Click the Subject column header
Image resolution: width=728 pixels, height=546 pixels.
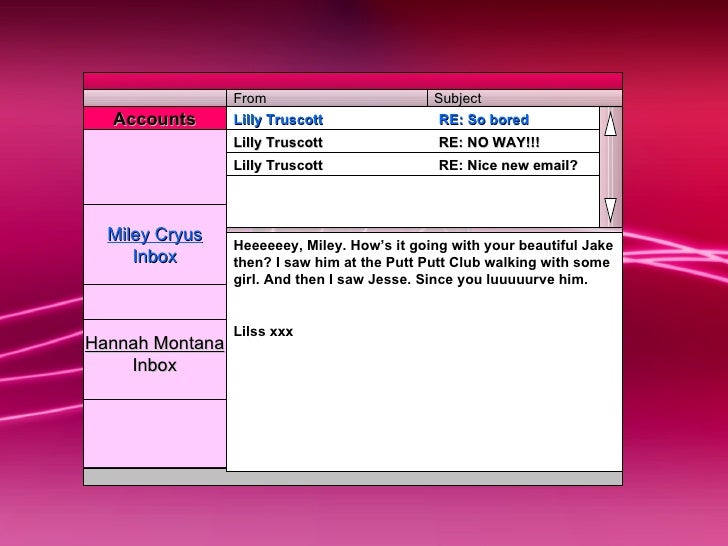525,98
